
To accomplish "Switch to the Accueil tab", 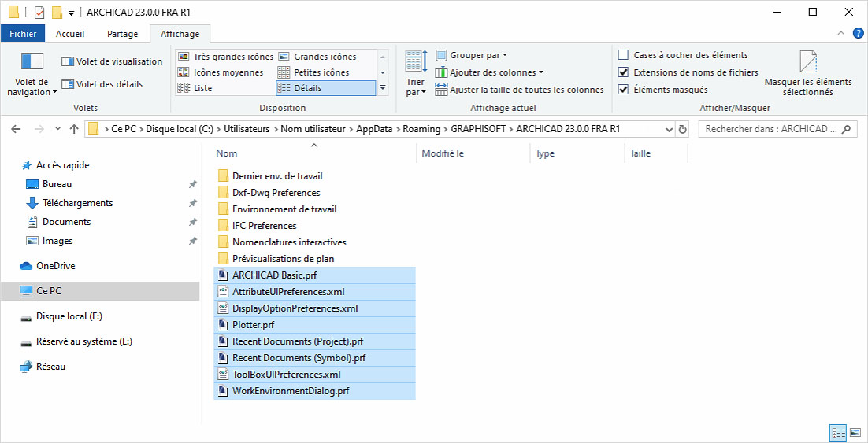I will 70,34.
